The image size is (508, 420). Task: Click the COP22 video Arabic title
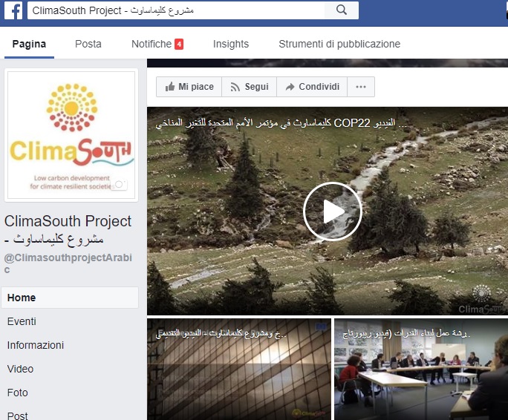(281, 123)
